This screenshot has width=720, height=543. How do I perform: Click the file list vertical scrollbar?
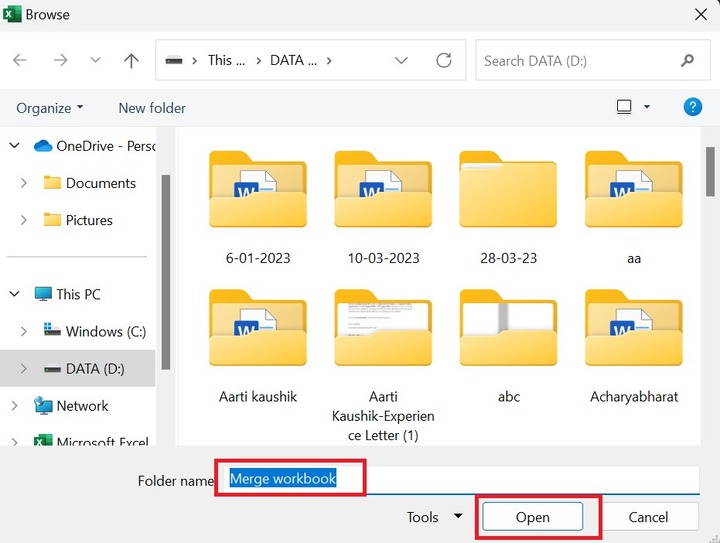point(710,172)
